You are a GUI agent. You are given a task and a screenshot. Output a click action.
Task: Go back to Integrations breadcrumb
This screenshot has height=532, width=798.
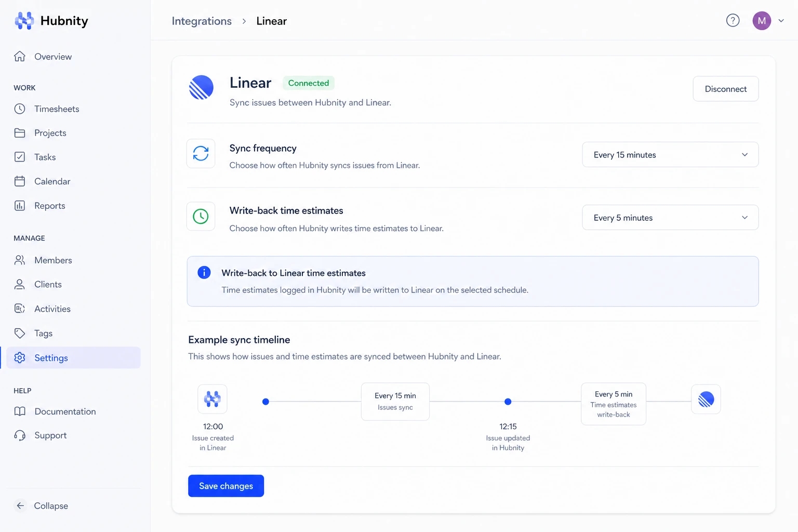click(x=202, y=21)
